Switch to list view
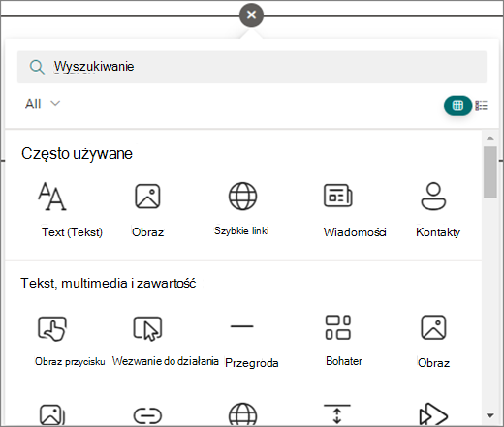The width and height of the screenshot is (504, 427). (482, 106)
